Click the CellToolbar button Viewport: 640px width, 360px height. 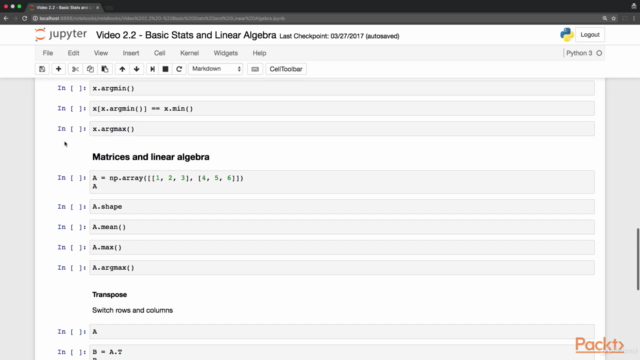pyautogui.click(x=286, y=69)
